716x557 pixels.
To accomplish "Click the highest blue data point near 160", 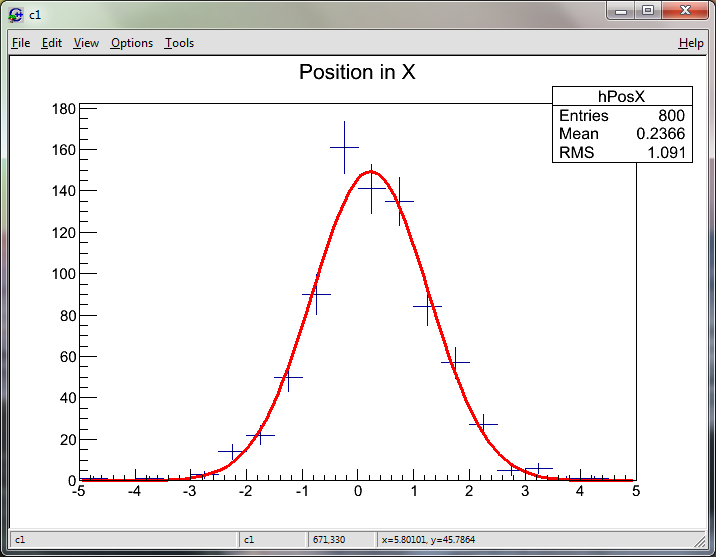I will pyautogui.click(x=344, y=146).
